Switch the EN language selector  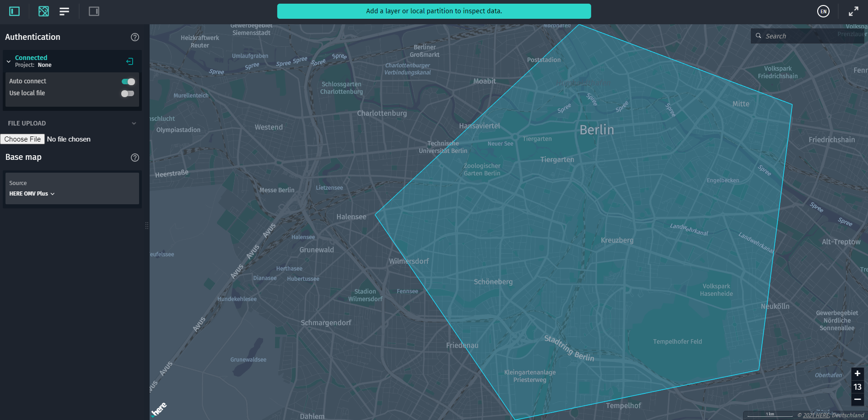point(823,11)
